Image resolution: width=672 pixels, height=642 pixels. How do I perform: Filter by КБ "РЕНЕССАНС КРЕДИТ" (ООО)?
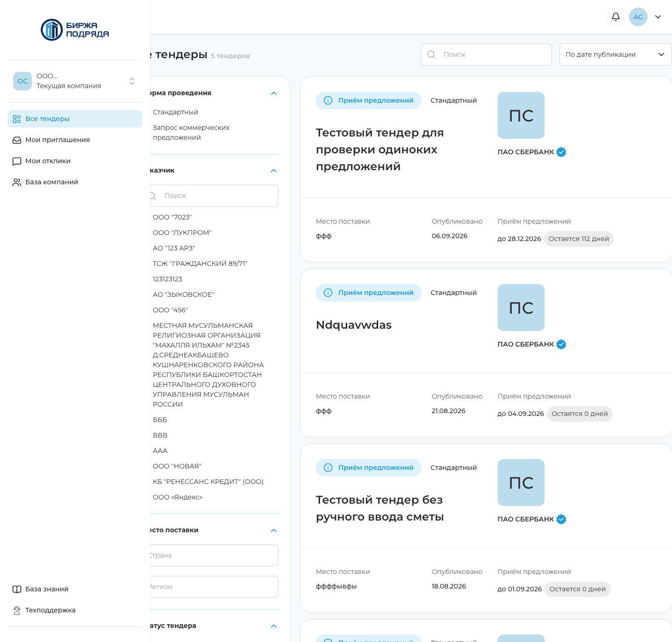click(208, 482)
